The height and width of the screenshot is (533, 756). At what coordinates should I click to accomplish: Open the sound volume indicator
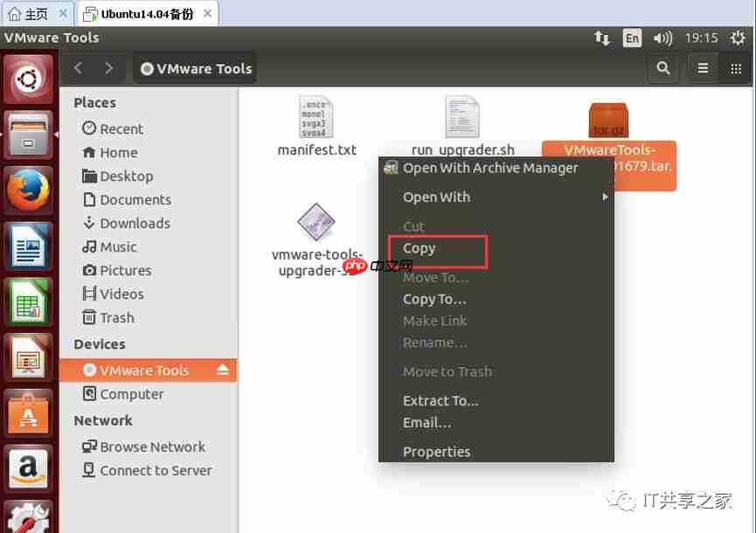(x=662, y=38)
